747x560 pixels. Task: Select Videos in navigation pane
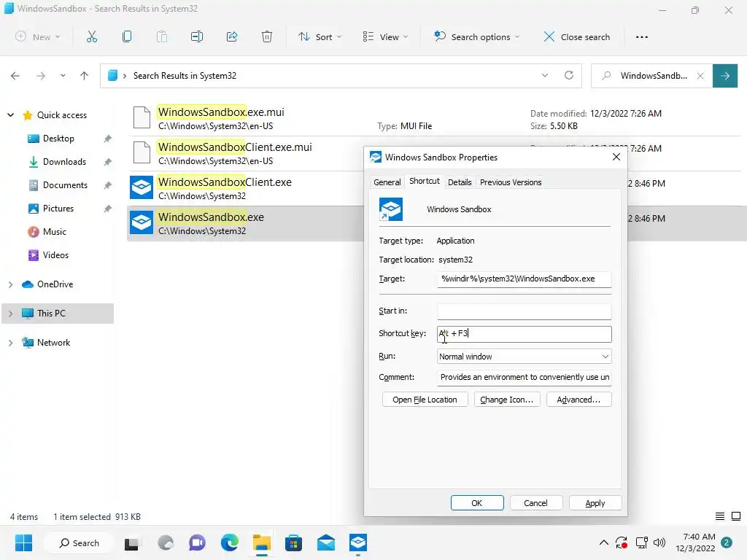pyautogui.click(x=55, y=255)
